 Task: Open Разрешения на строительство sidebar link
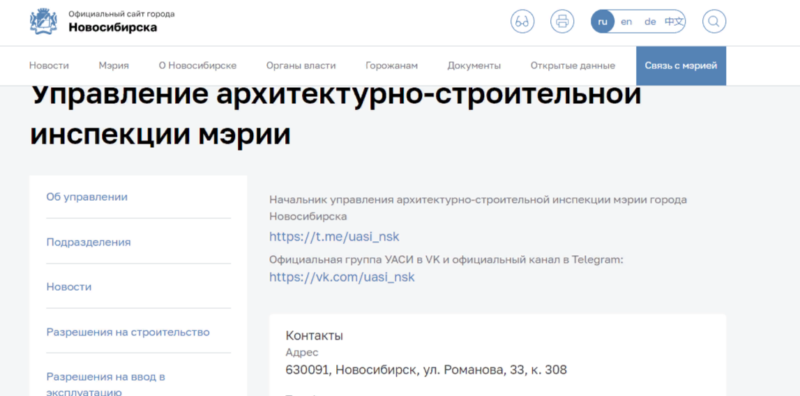(x=128, y=332)
